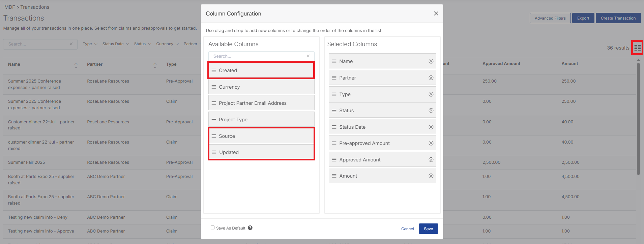644x244 pixels.
Task: Grab the drag handle for Project Type
Action: pos(214,120)
